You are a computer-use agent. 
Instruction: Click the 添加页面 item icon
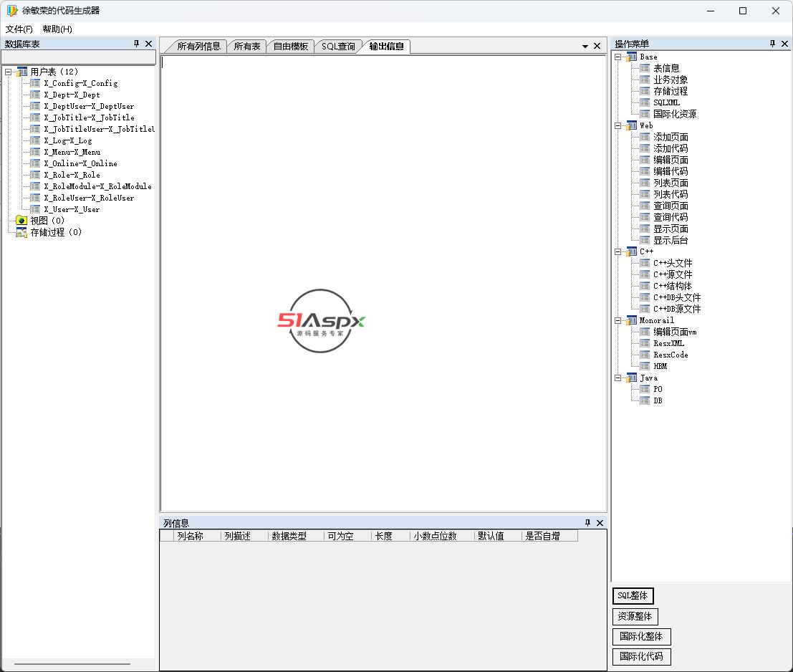coord(645,137)
